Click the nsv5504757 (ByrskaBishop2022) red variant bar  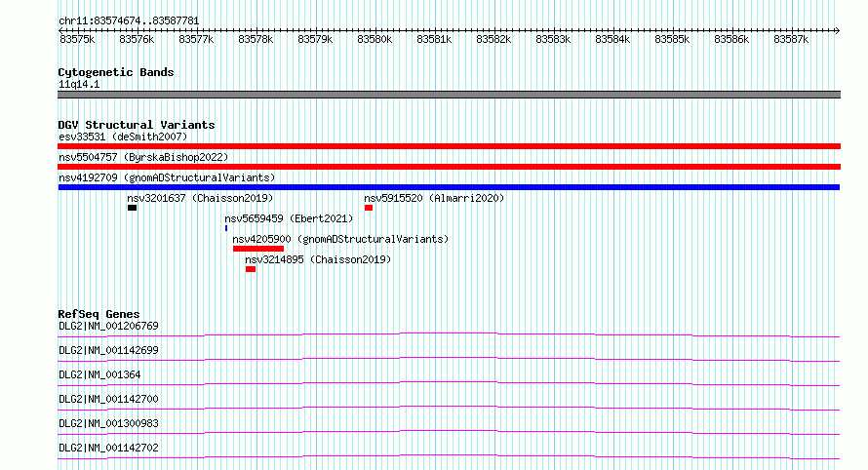coord(449,167)
